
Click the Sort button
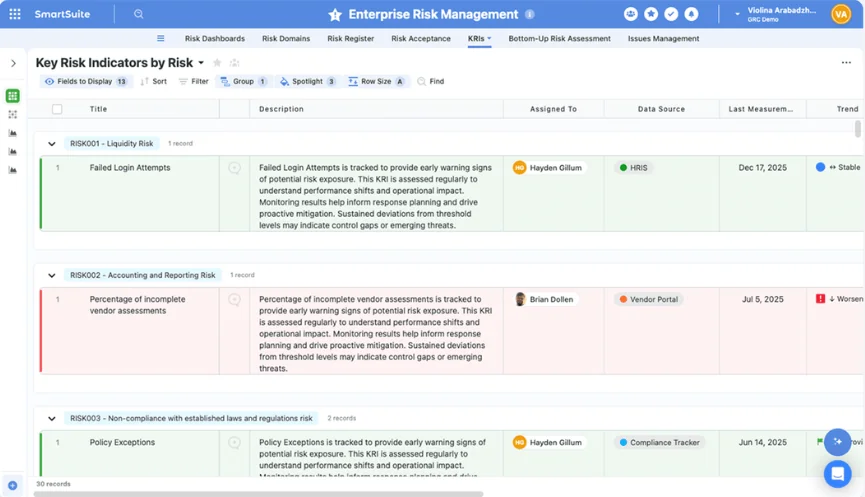point(153,82)
